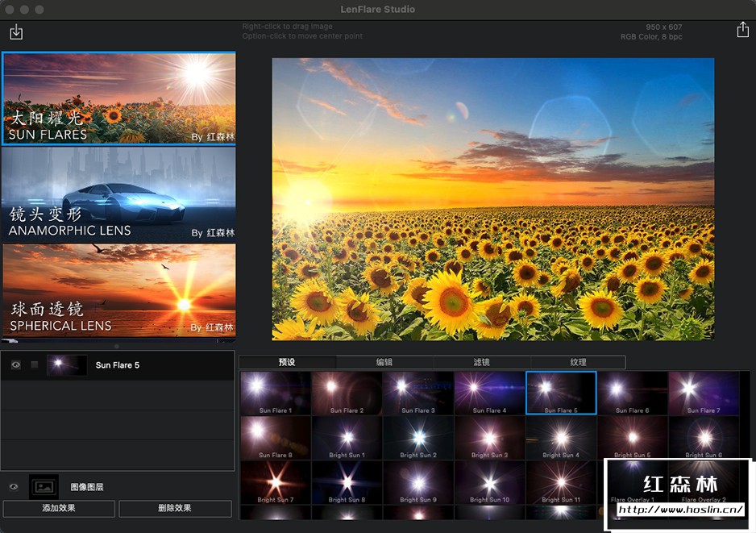
Task: Open the SPHERICAL LENS category
Action: click(x=119, y=289)
